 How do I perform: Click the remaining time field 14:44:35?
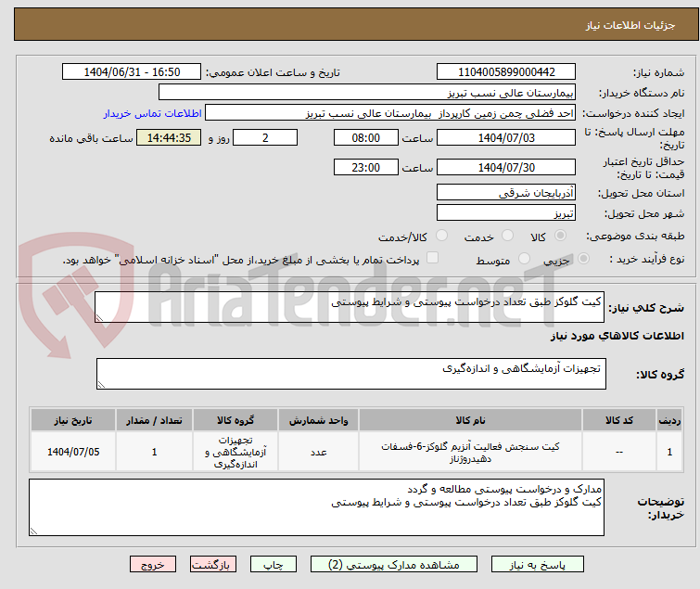point(169,137)
